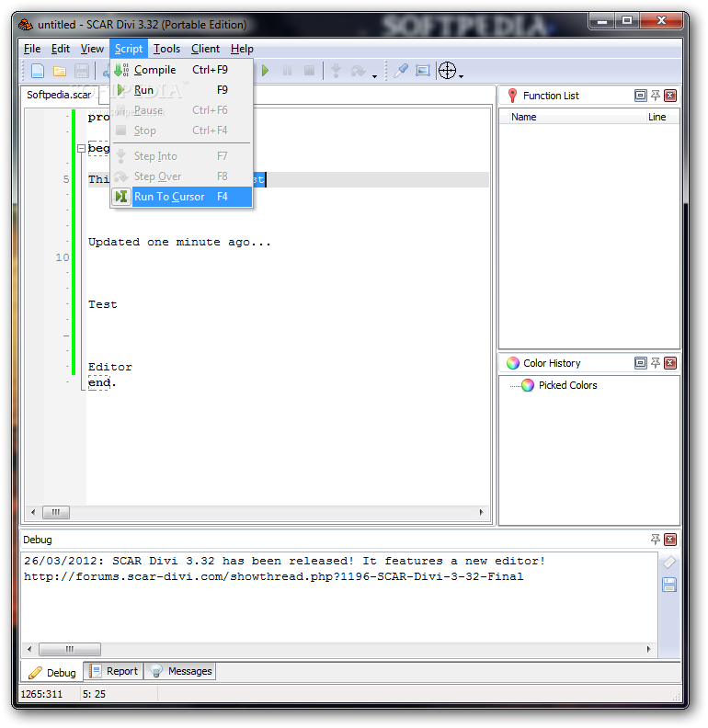Open the View menu
The width and height of the screenshot is (708, 728).
coord(92,49)
